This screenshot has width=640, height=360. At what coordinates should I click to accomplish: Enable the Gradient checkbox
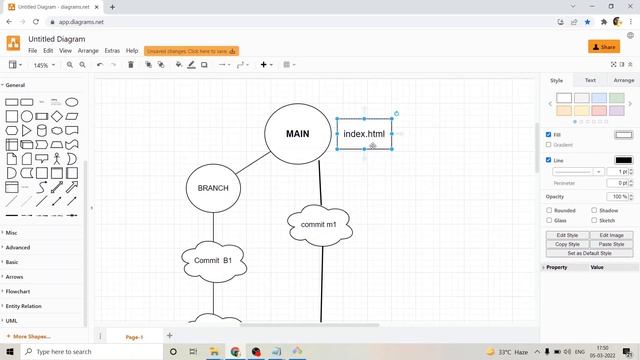(x=549, y=144)
